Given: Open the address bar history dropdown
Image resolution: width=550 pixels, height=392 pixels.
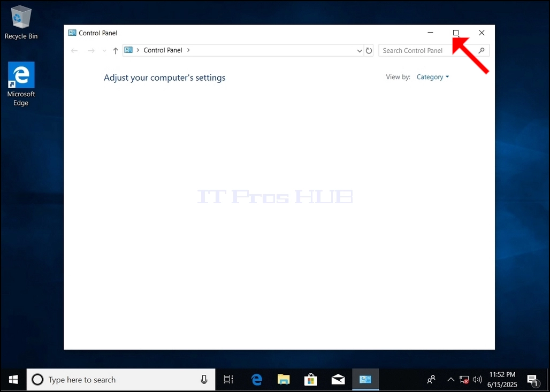Looking at the screenshot, I should [360, 51].
